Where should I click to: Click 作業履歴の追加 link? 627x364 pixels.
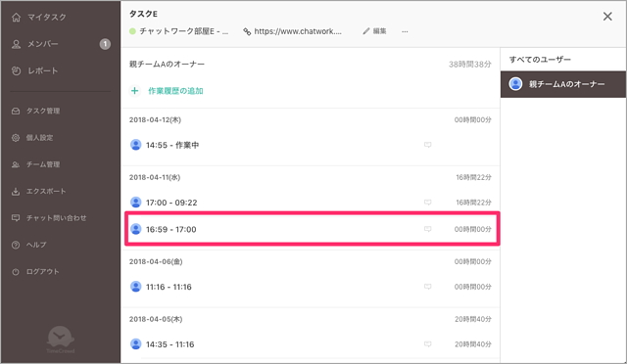[175, 91]
